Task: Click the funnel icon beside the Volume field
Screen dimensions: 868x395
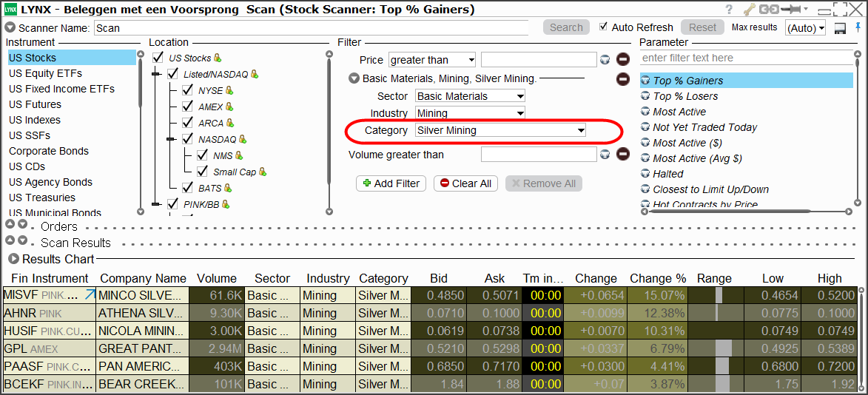Action: pyautogui.click(x=605, y=155)
